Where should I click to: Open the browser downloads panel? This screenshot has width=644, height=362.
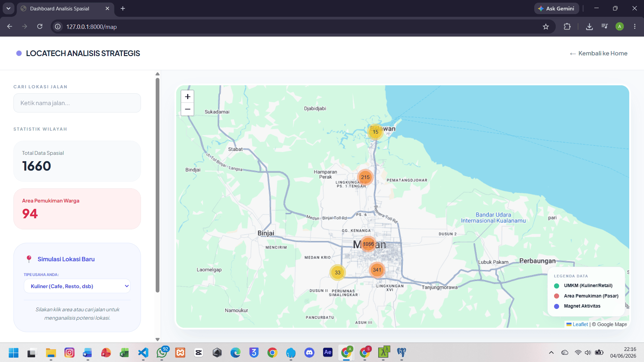[589, 27]
